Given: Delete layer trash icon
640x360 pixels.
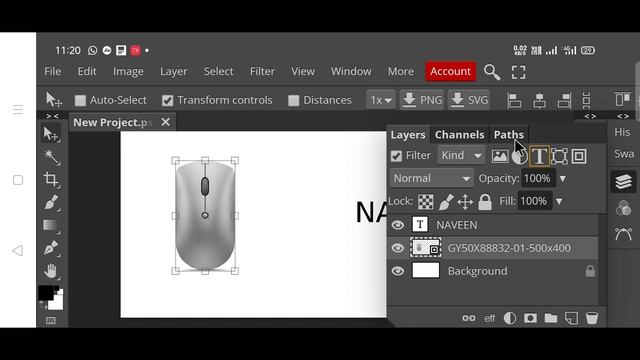Looking at the screenshot, I should click(x=592, y=318).
